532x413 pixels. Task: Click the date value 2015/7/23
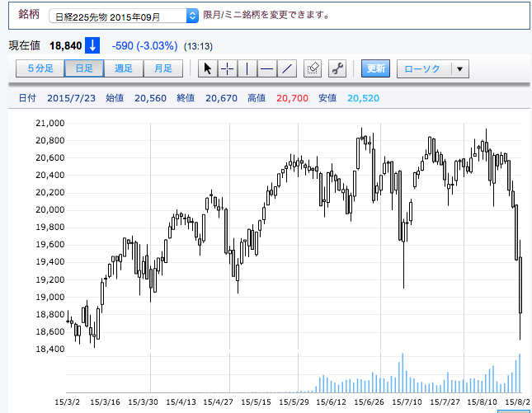click(x=71, y=98)
